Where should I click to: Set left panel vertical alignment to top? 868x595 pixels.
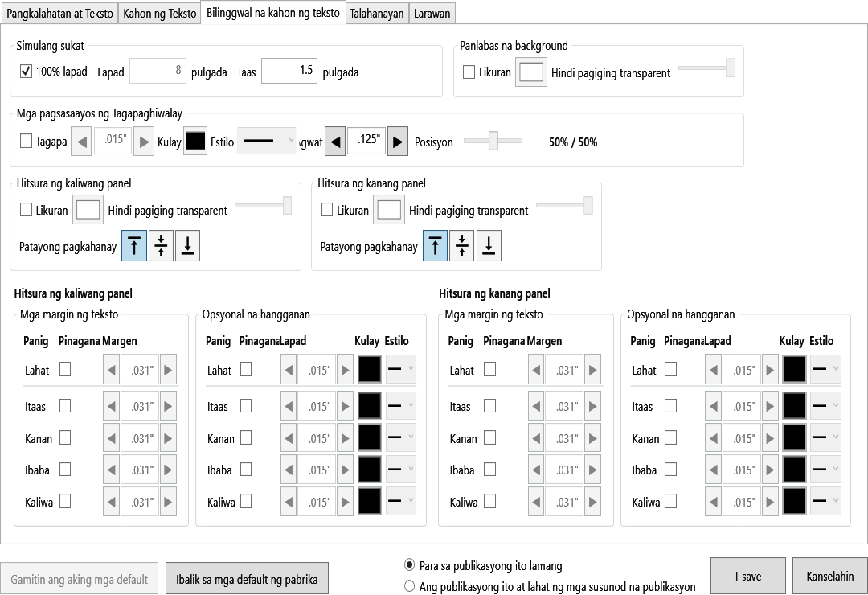pos(134,245)
